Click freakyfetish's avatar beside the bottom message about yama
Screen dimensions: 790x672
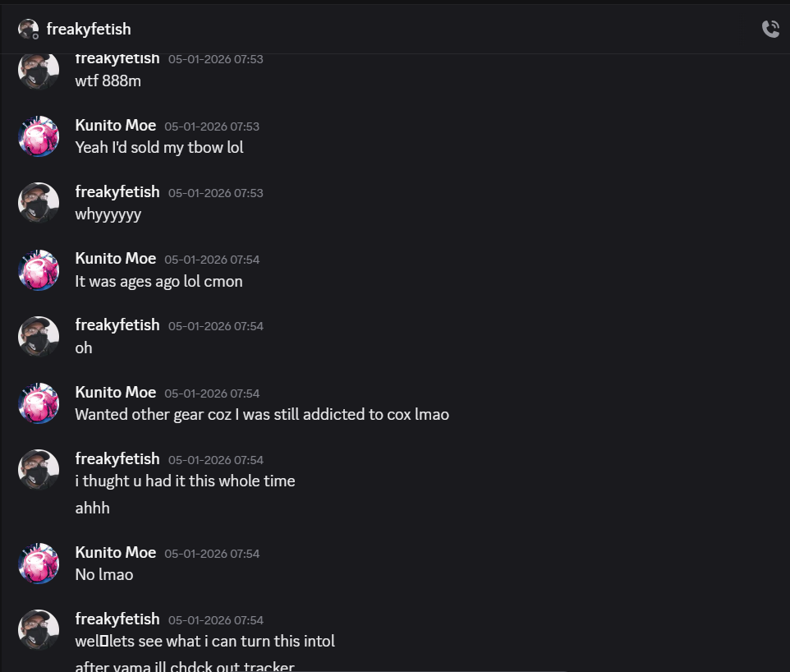click(38, 629)
